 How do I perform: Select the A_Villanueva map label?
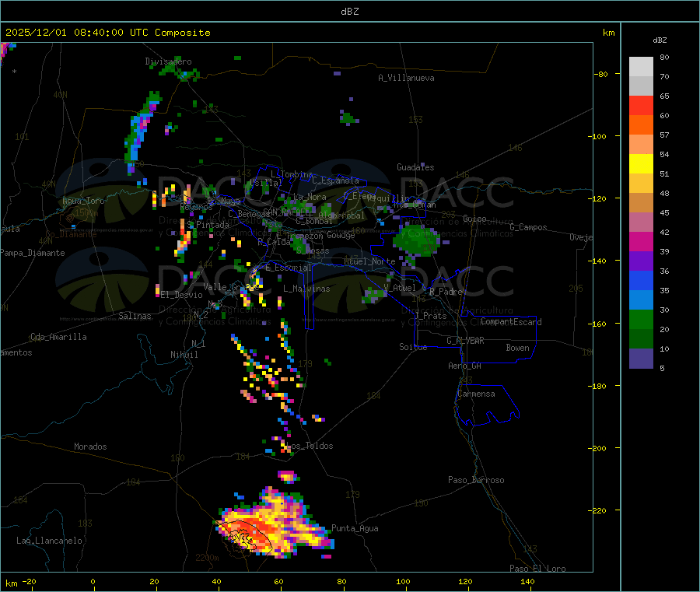pos(406,78)
